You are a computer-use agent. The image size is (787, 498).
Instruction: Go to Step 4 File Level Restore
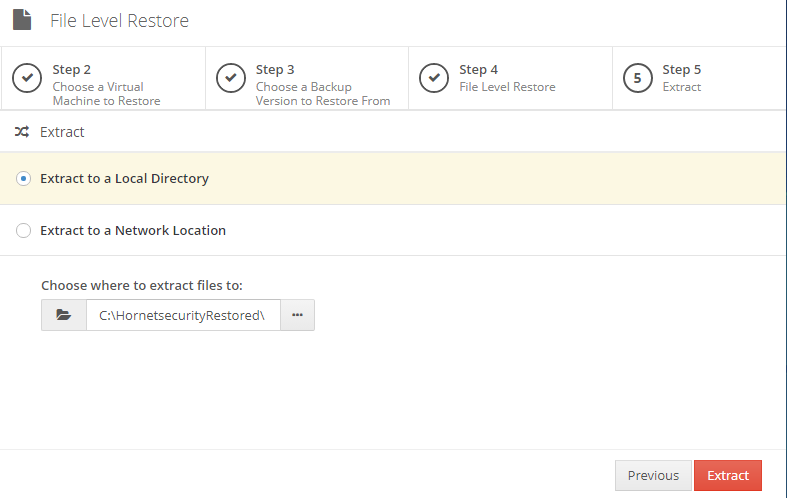[x=510, y=78]
